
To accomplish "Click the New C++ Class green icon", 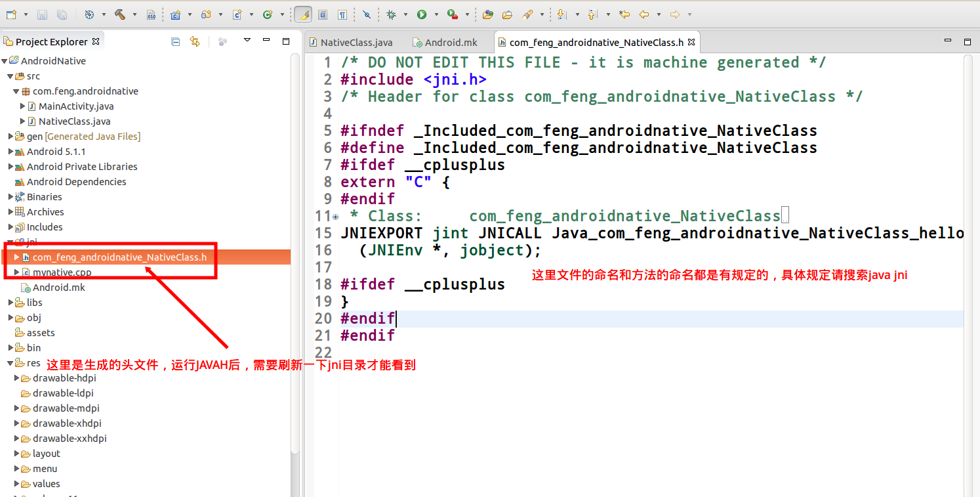I will coord(268,14).
